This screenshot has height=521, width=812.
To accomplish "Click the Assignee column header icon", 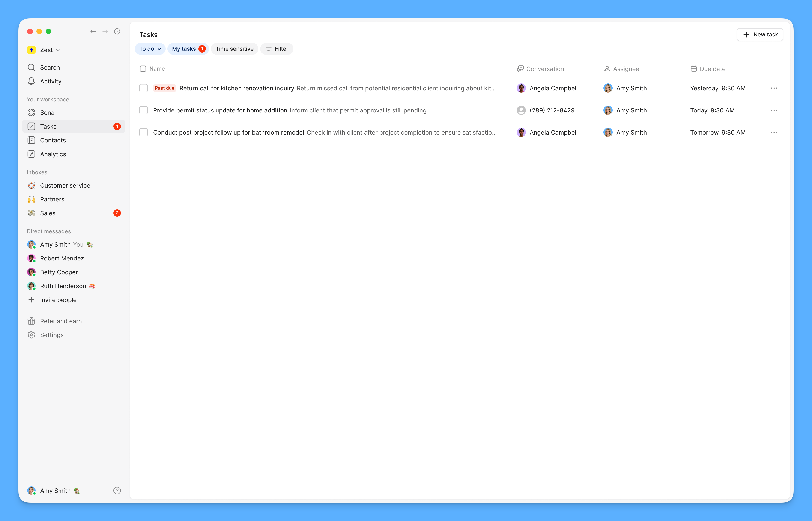I will tap(607, 69).
